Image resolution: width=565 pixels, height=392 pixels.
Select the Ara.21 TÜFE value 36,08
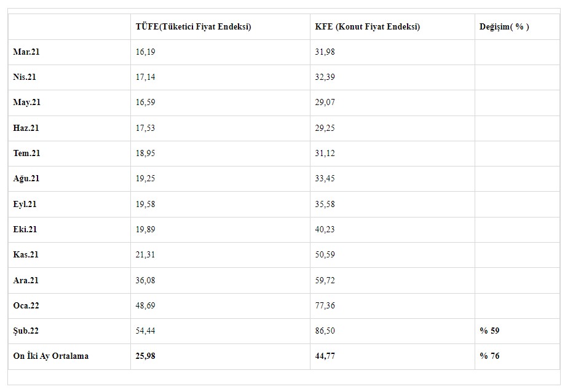pos(145,280)
